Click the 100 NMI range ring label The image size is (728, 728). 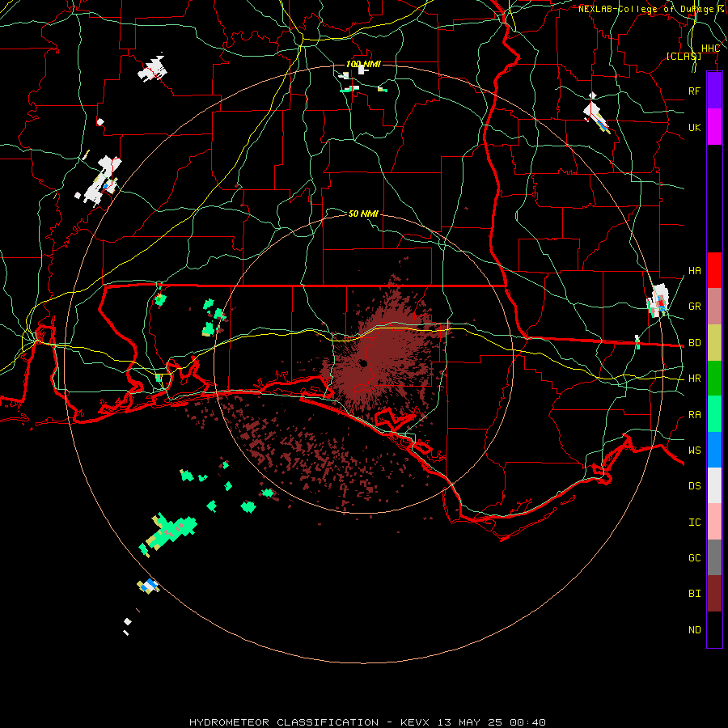[x=363, y=64]
